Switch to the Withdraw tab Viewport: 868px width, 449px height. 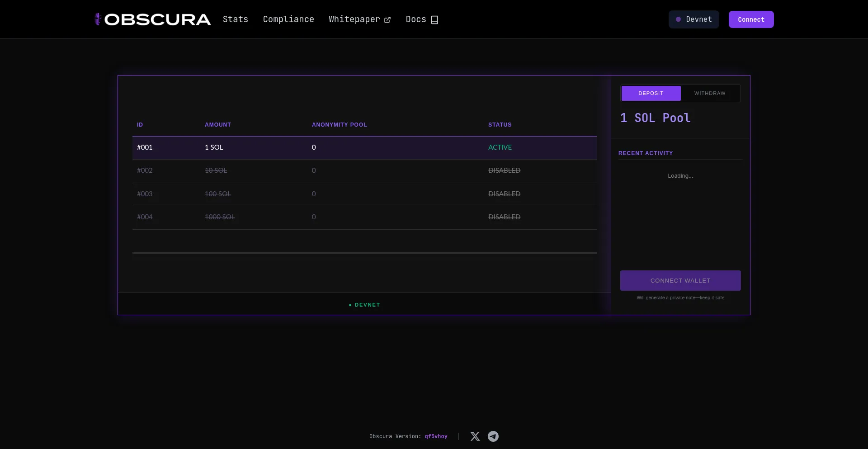click(710, 93)
